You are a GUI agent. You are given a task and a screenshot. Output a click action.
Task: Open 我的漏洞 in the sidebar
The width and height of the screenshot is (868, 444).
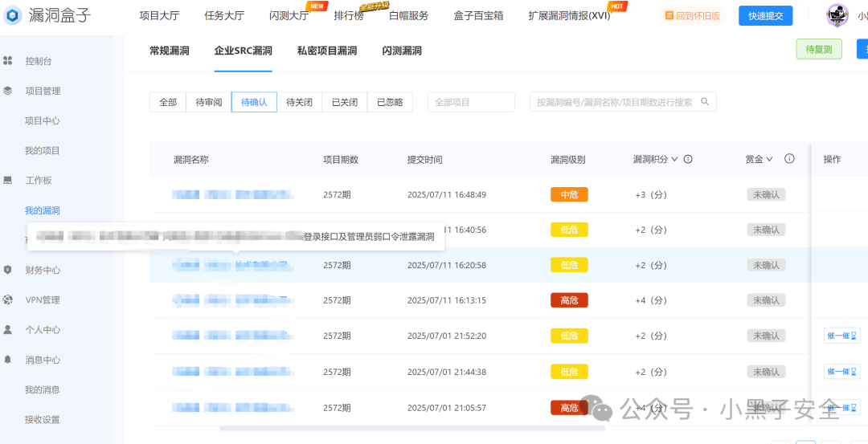42,210
